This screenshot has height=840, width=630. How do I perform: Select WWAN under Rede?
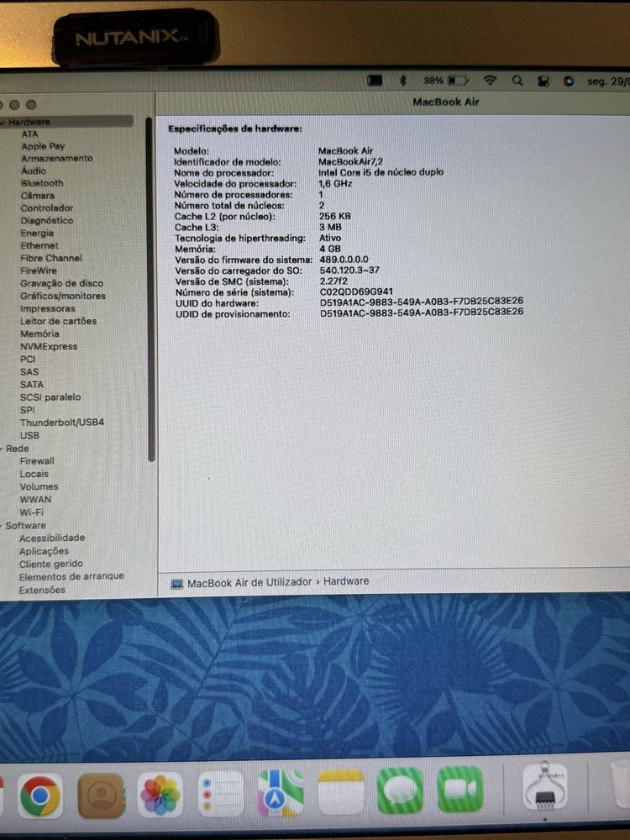pyautogui.click(x=35, y=500)
